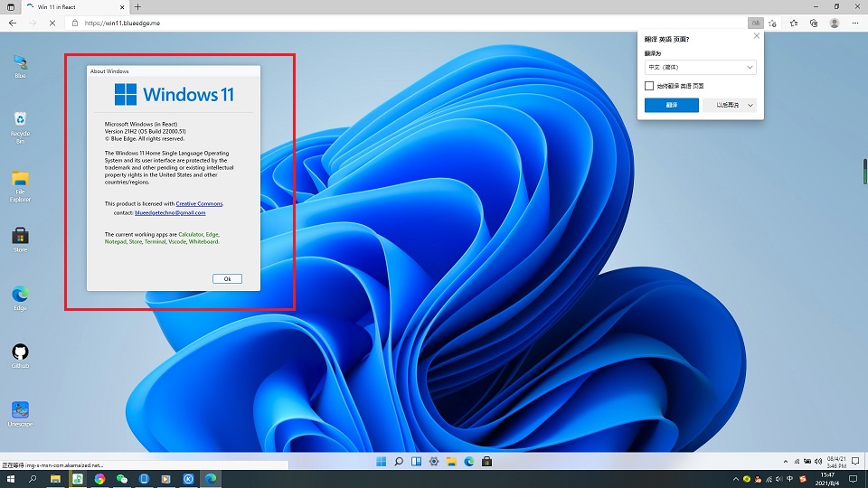
Task: Open Store on the Windows 11 taskbar
Action: (487, 462)
